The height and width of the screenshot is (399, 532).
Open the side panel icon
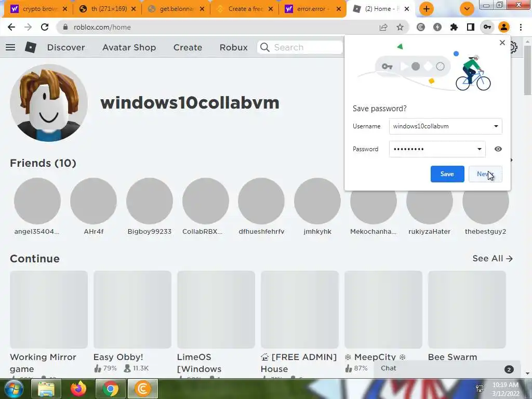[471, 27]
